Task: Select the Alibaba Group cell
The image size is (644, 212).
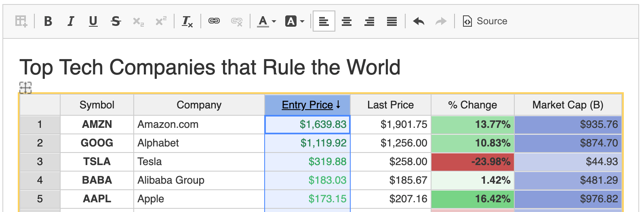Action: [x=199, y=180]
